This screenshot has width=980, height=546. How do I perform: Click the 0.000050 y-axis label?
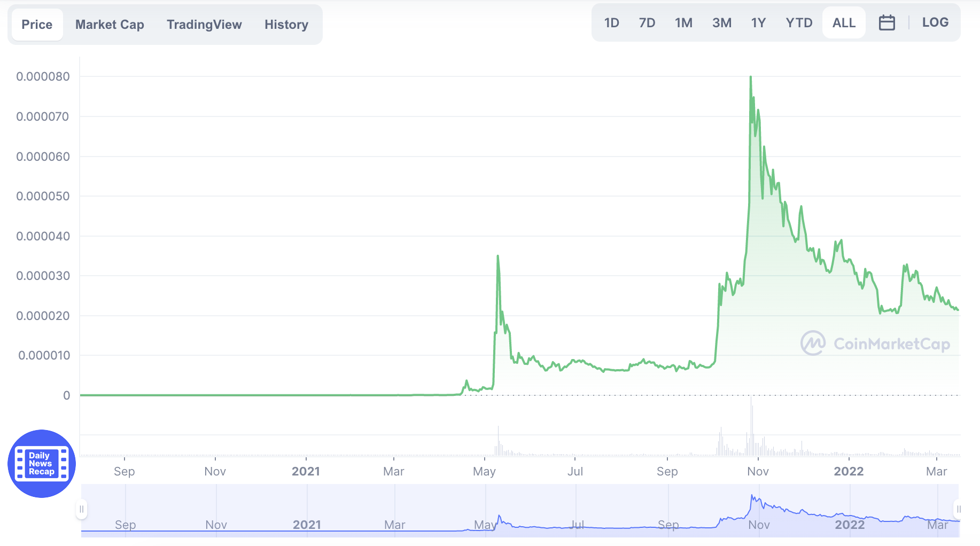43,196
